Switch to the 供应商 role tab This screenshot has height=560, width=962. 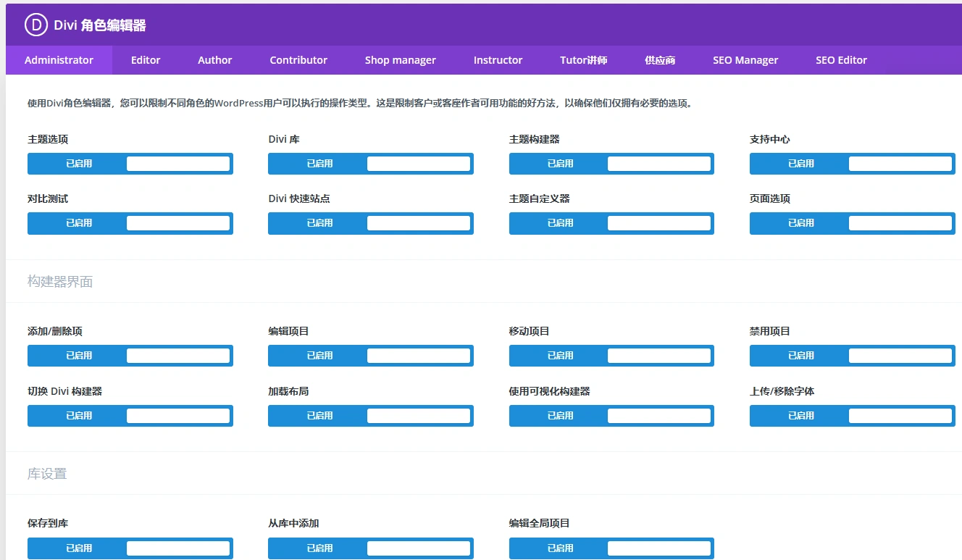coord(659,60)
